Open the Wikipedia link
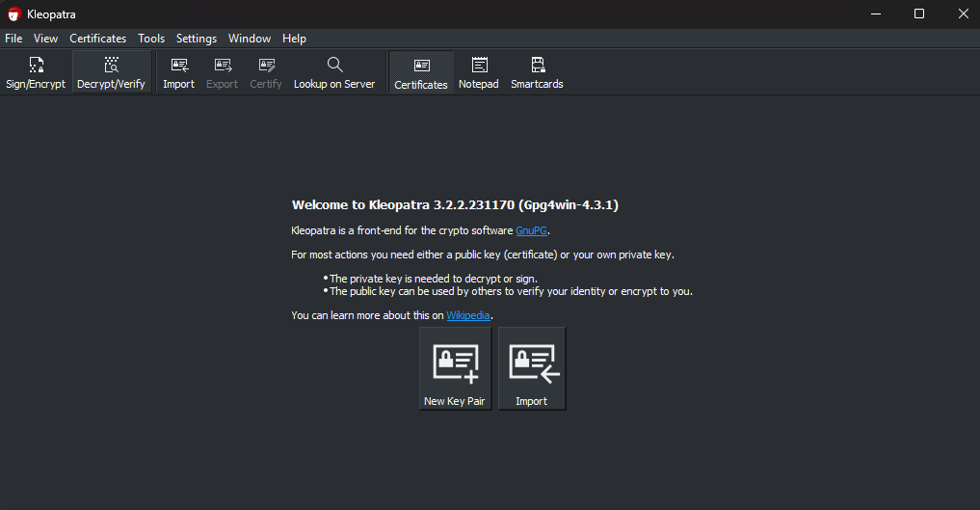This screenshot has width=980, height=510. pyautogui.click(x=468, y=315)
